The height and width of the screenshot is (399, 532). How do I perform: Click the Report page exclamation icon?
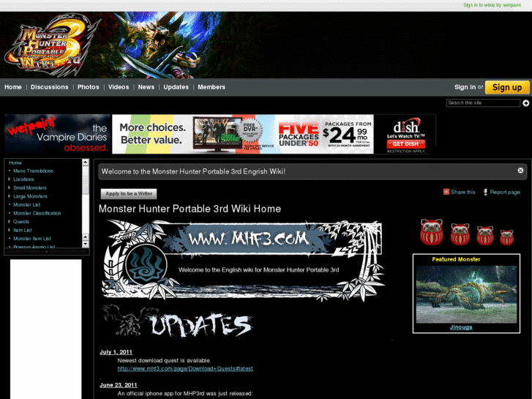[485, 193]
